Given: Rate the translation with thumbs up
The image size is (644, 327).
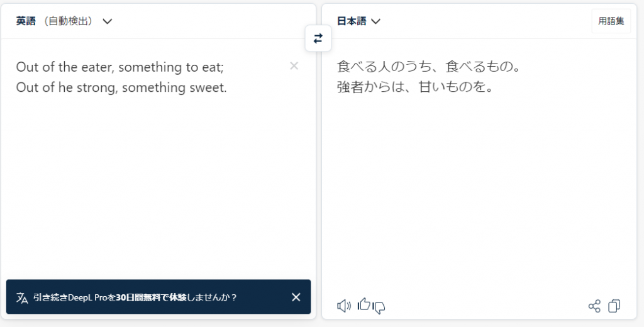Looking at the screenshot, I should point(364,305).
